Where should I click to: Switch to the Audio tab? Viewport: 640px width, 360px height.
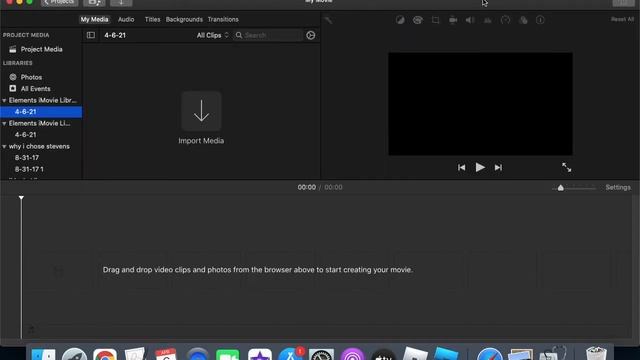coord(126,19)
